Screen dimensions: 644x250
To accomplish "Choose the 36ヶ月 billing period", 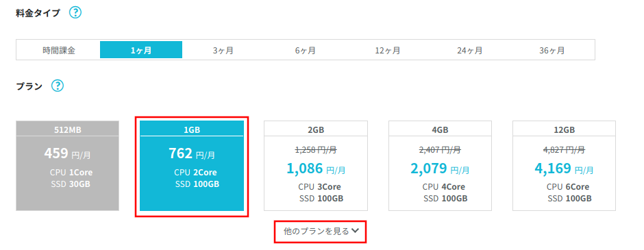I will tap(552, 51).
